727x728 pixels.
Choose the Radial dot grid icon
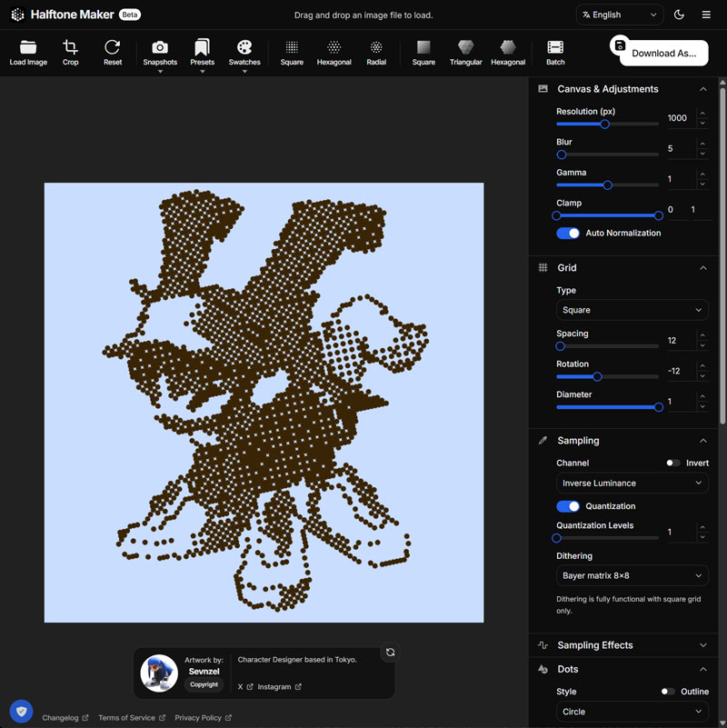(x=376, y=47)
